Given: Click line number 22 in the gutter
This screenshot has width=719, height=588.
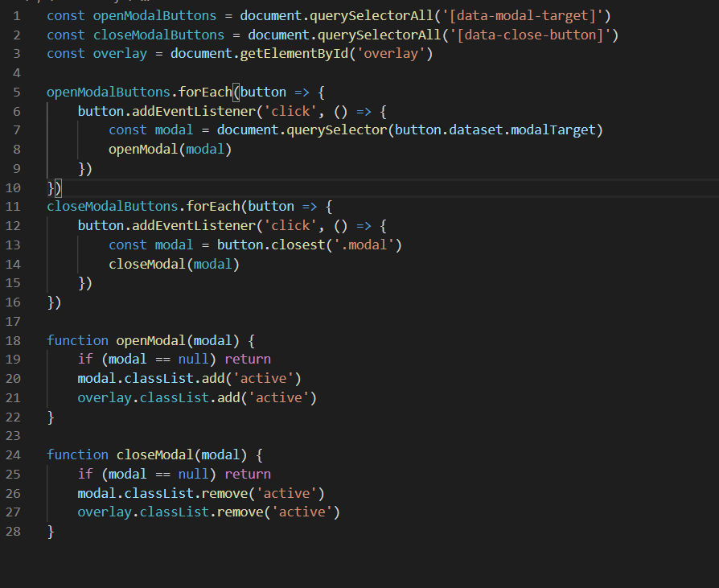Looking at the screenshot, I should (13, 417).
